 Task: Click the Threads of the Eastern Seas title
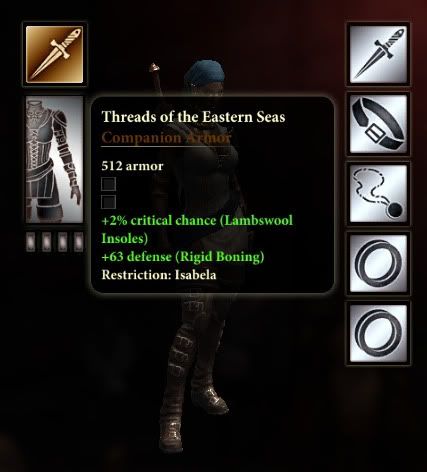(193, 117)
